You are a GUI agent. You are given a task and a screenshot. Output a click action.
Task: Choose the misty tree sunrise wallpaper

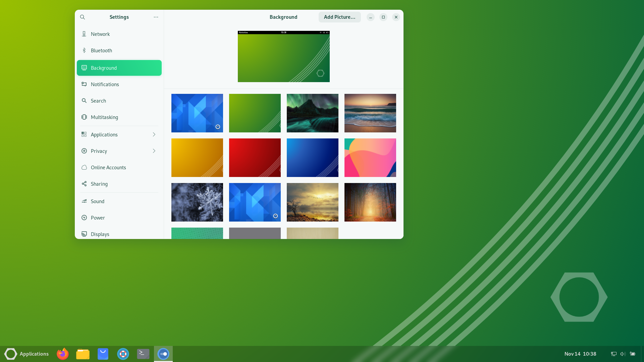click(x=313, y=202)
